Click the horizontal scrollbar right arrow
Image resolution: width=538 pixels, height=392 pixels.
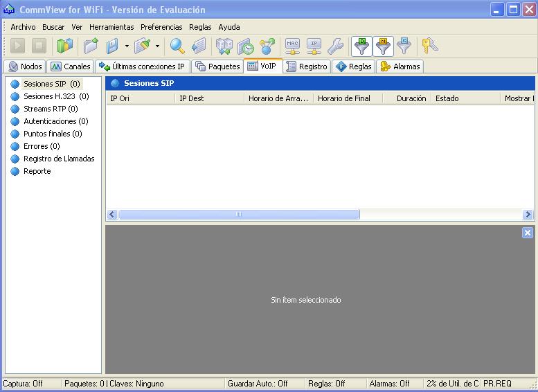528,215
